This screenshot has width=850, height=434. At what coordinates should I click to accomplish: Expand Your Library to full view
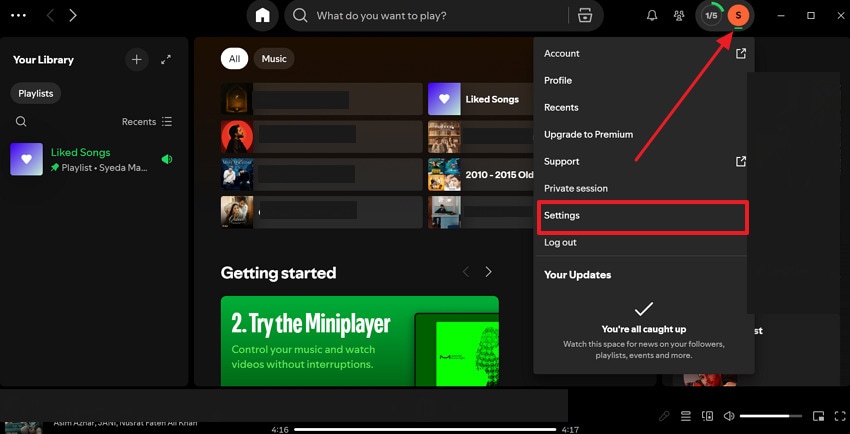coord(166,60)
